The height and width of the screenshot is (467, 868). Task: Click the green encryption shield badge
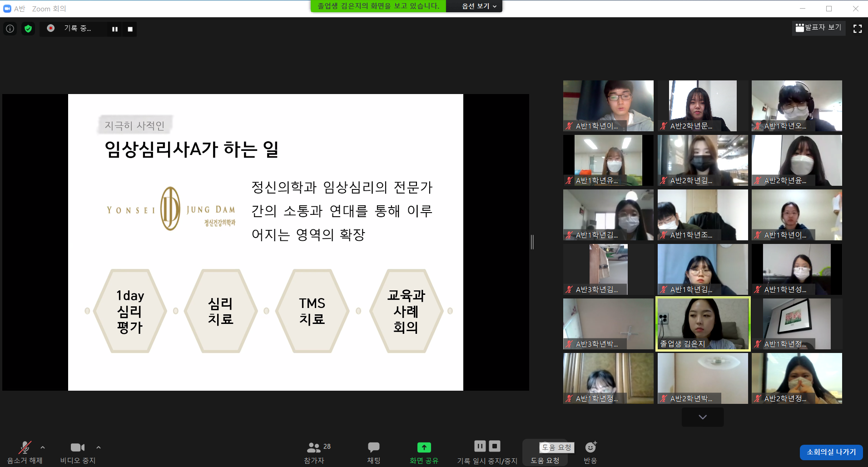(28, 29)
